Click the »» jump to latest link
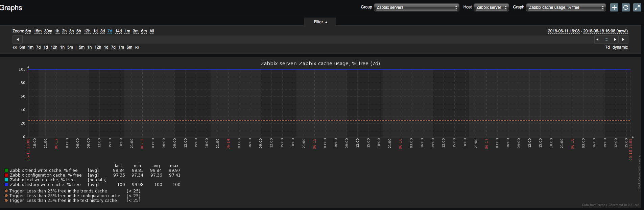 [137, 47]
